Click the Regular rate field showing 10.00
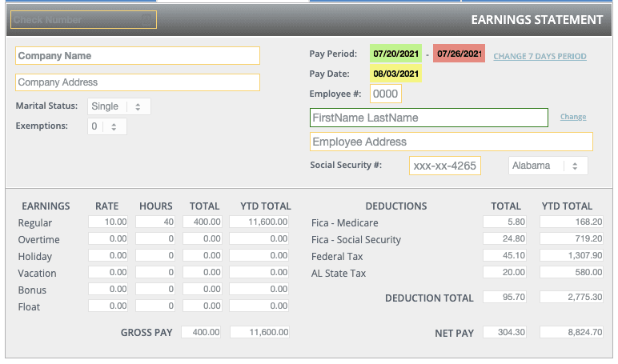 (108, 222)
